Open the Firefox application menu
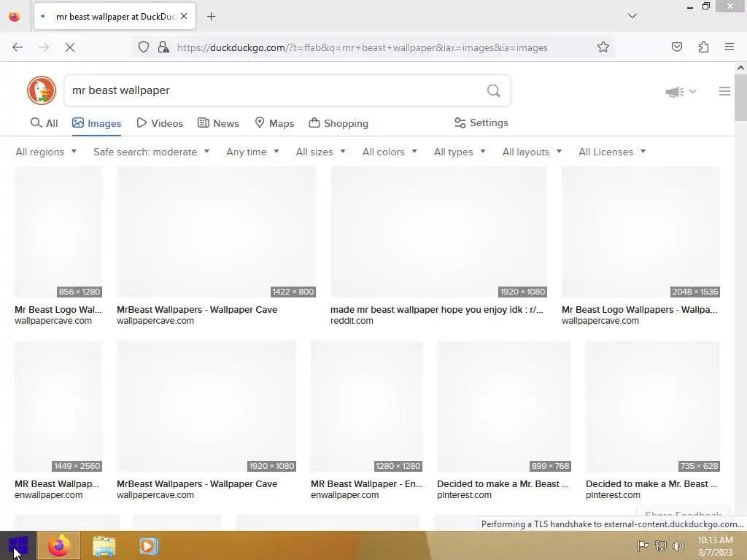The image size is (747, 560). (x=729, y=47)
